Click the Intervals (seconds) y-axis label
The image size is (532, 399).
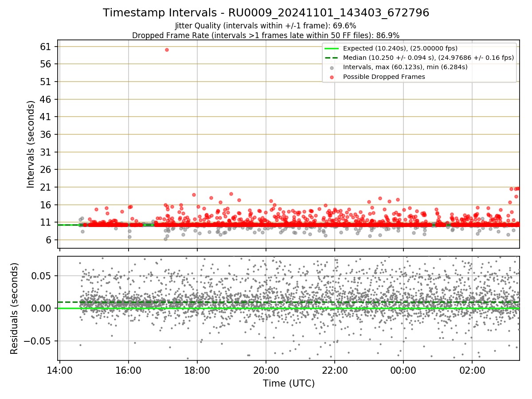pyautogui.click(x=31, y=144)
